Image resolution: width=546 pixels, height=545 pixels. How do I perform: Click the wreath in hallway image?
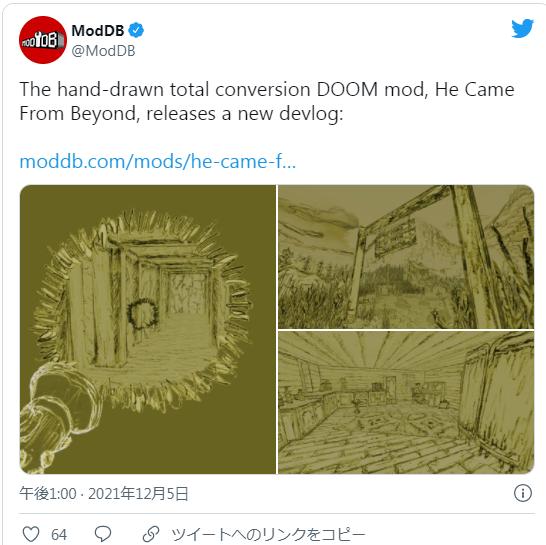tap(142, 315)
